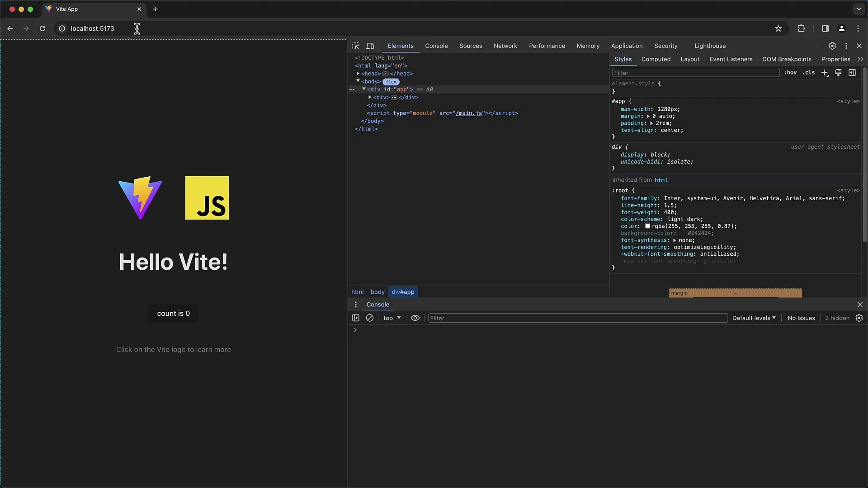Toggle computed styles sidebar icon
The image size is (868, 488).
tap(852, 73)
